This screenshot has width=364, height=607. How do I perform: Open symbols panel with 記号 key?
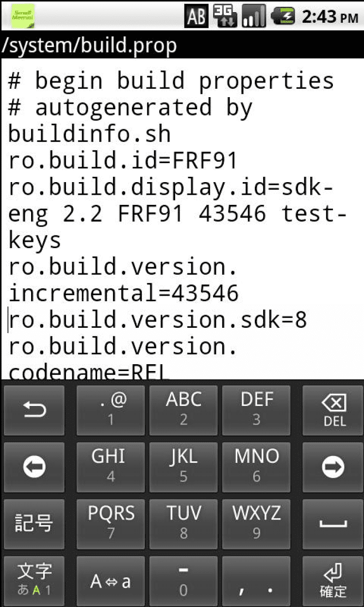[x=34, y=524]
